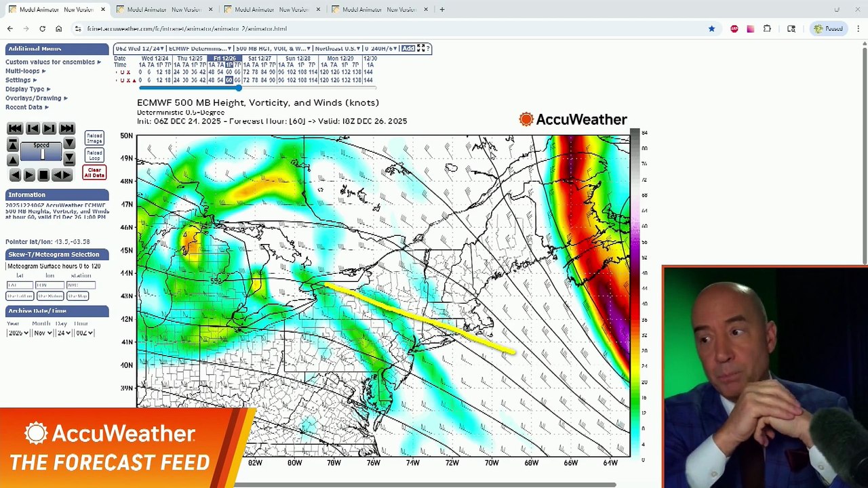Open the 500 MB HGT parameter dropdown
Viewport: 868px width, 488px height.
(x=272, y=49)
